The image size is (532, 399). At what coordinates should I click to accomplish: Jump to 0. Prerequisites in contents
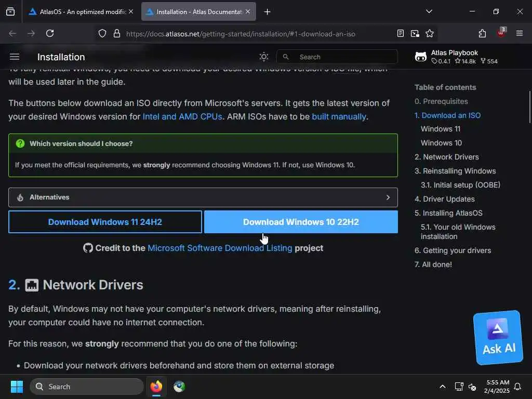tap(441, 101)
